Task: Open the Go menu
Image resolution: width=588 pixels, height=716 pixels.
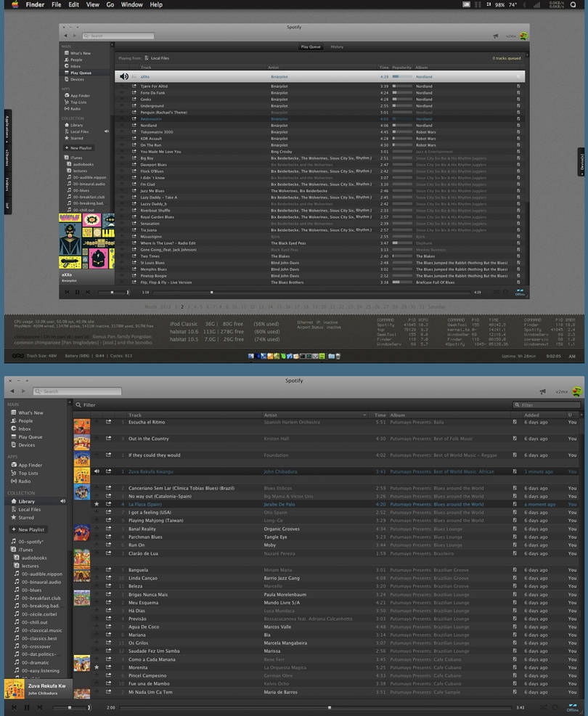Action: click(110, 4)
